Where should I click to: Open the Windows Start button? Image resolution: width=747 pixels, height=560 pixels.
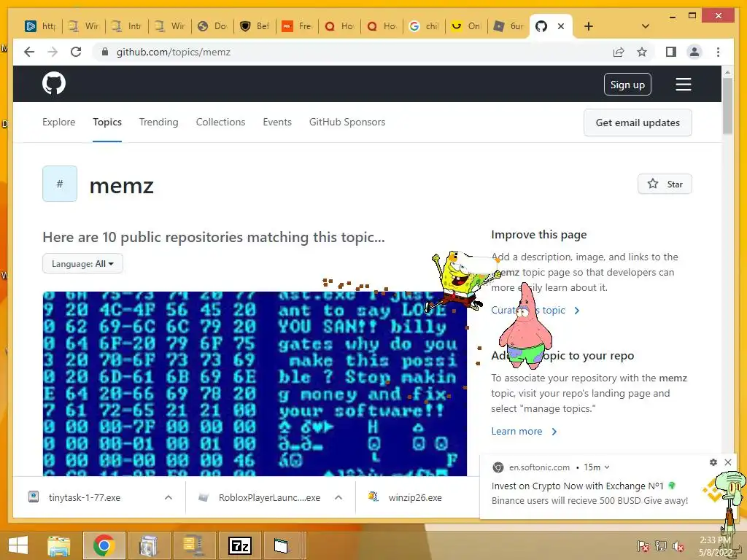[18, 545]
